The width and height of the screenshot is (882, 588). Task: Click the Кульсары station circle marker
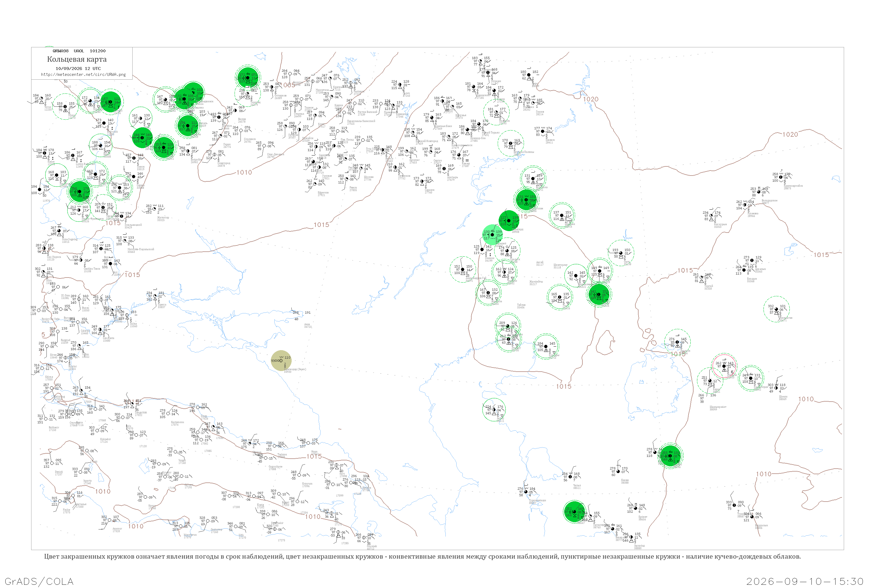[x=546, y=346]
